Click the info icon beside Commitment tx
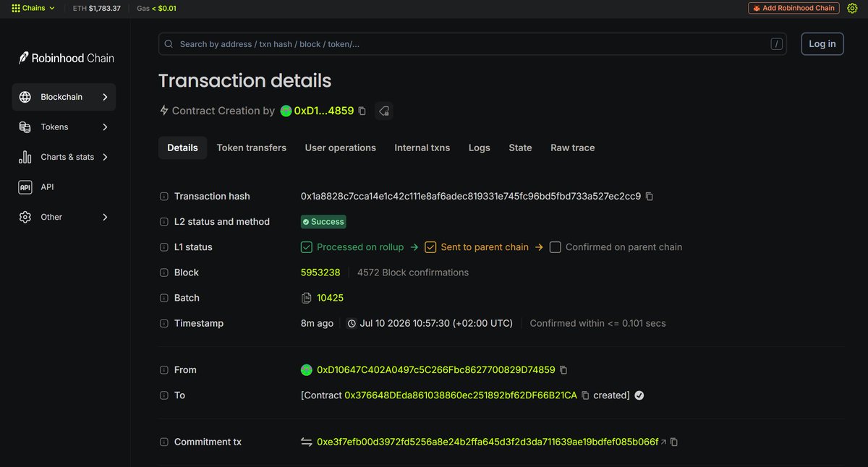This screenshot has width=868, height=467. point(164,442)
